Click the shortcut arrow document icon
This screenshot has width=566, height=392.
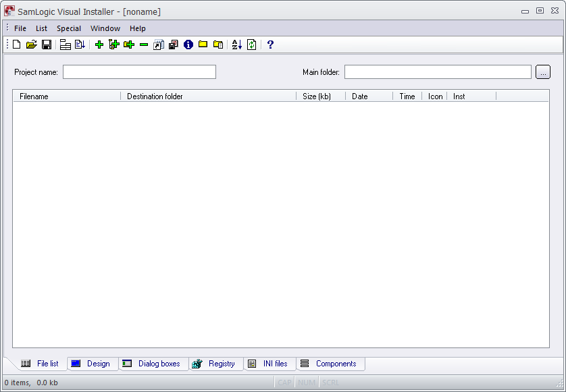tap(159, 45)
